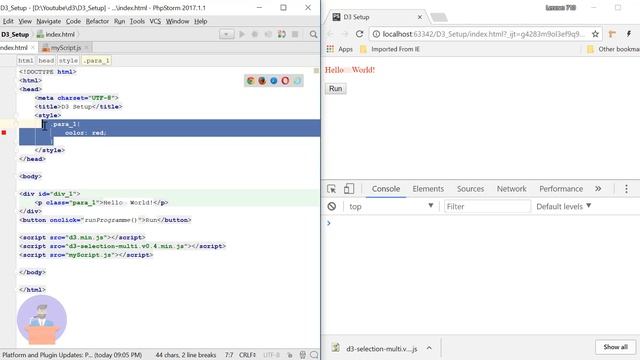Viewport: 640px width, 360px height.
Task: Open the View menu
Action: coord(25,21)
